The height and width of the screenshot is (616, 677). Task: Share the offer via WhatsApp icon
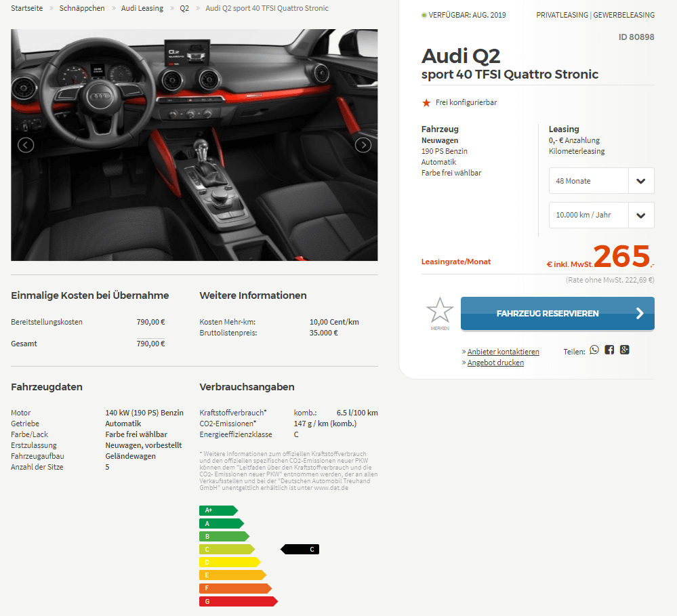click(594, 350)
